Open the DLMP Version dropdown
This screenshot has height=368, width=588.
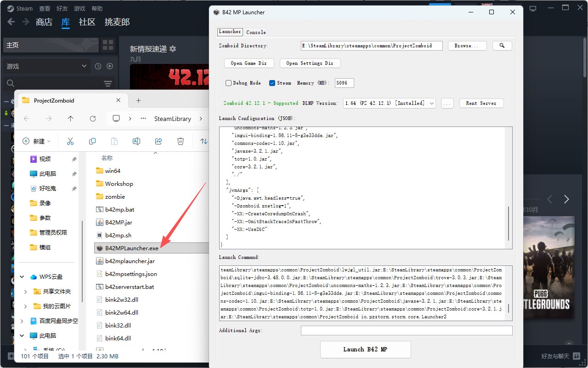389,103
